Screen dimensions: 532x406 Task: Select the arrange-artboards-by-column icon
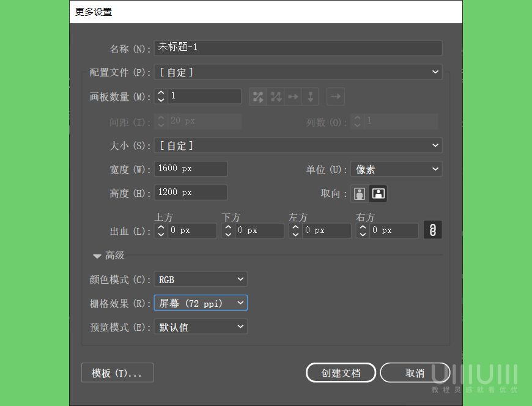[310, 96]
